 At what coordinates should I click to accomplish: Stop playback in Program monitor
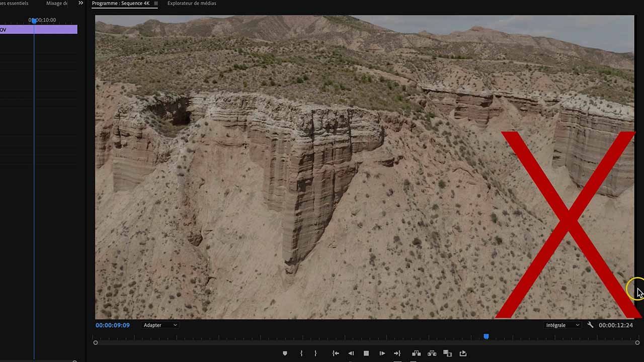(366, 353)
